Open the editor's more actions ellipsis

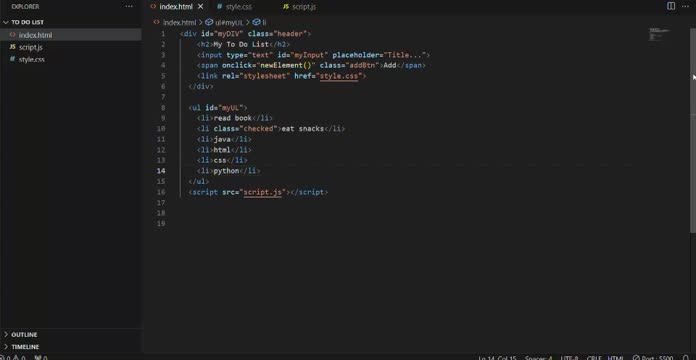686,6
